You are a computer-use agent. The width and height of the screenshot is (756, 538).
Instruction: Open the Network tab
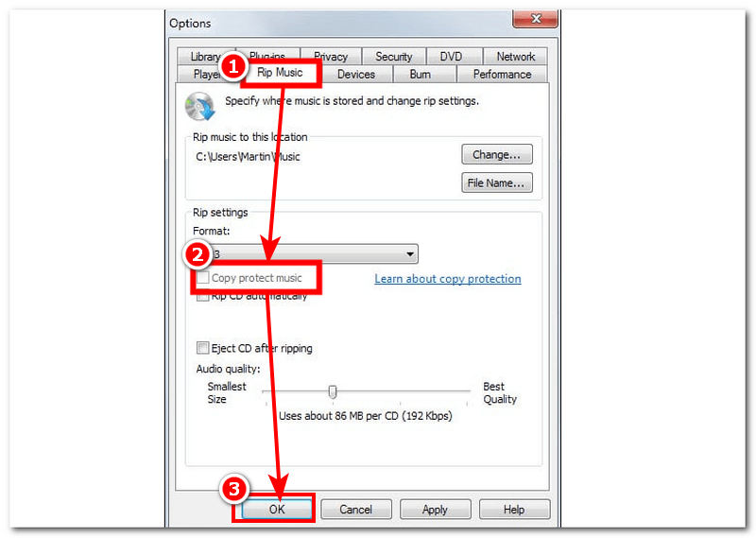click(x=515, y=57)
